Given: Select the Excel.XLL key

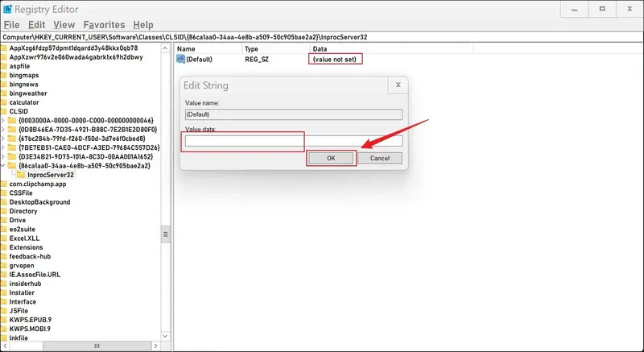Looking at the screenshot, I should point(24,238).
